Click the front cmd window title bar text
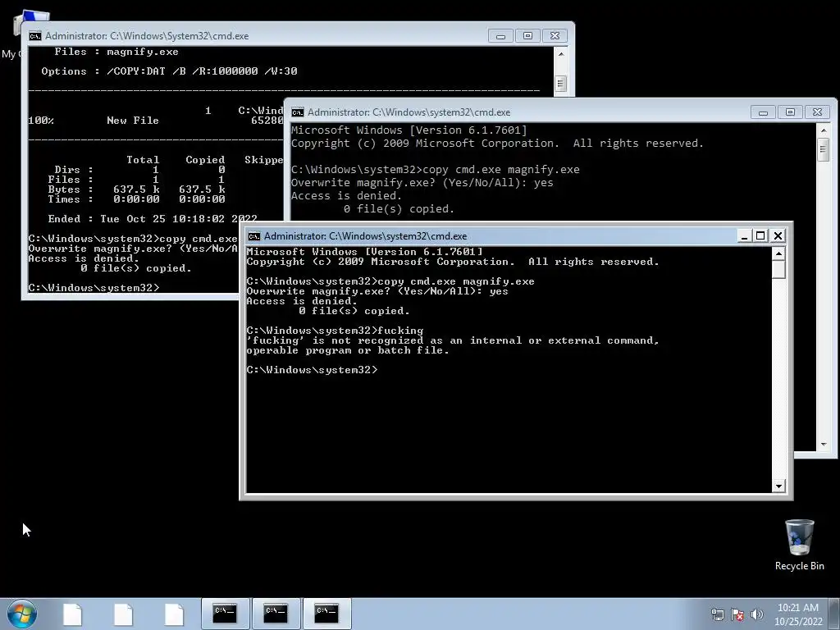The image size is (840, 630). (365, 236)
